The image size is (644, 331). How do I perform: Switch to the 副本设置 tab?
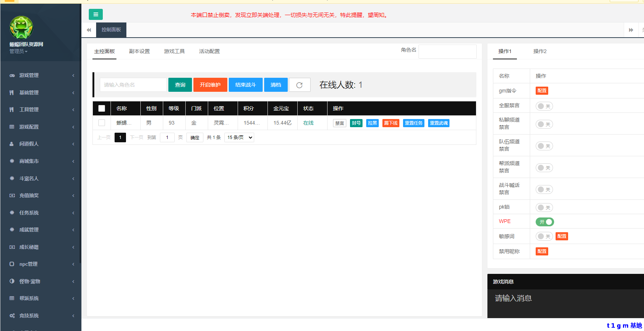(139, 51)
